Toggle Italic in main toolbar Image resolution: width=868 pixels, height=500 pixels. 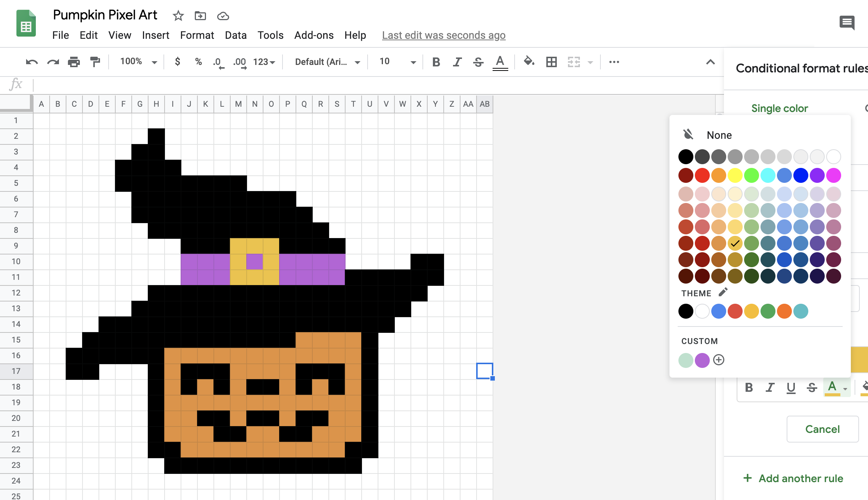point(457,62)
